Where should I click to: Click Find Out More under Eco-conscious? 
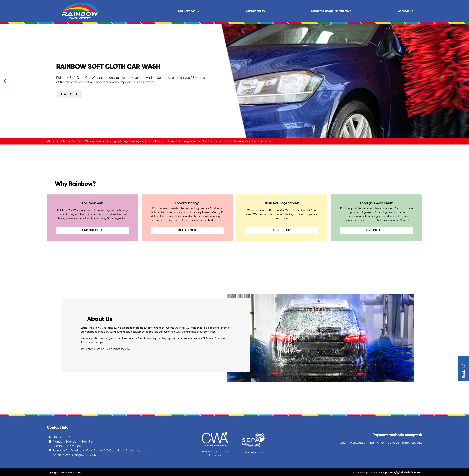click(x=92, y=230)
